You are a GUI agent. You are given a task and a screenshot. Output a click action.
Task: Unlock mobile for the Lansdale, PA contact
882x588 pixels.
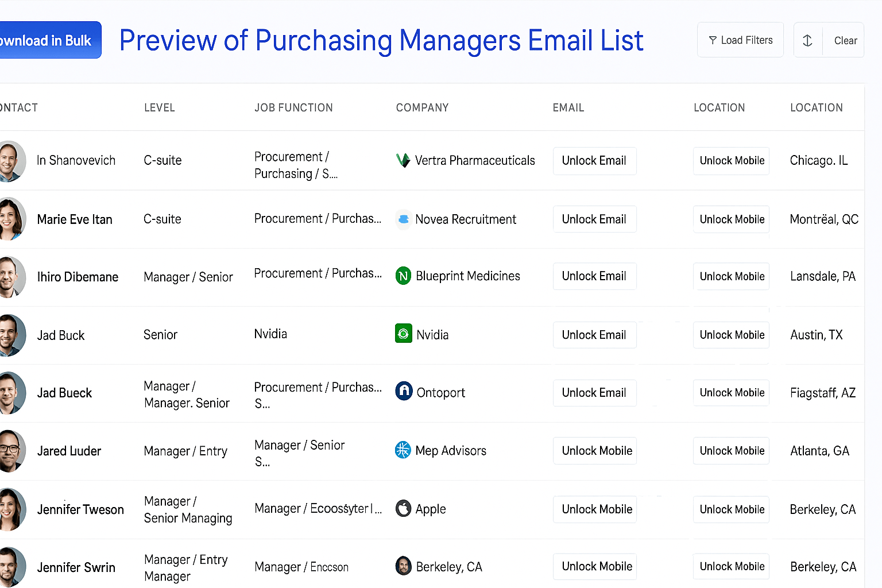pos(731,276)
